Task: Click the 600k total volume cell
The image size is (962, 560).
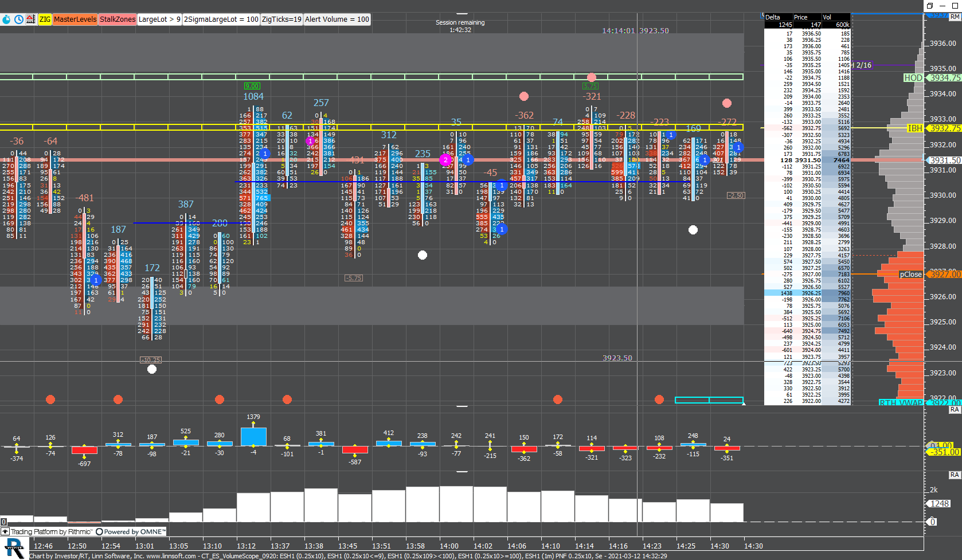Action: coord(842,25)
